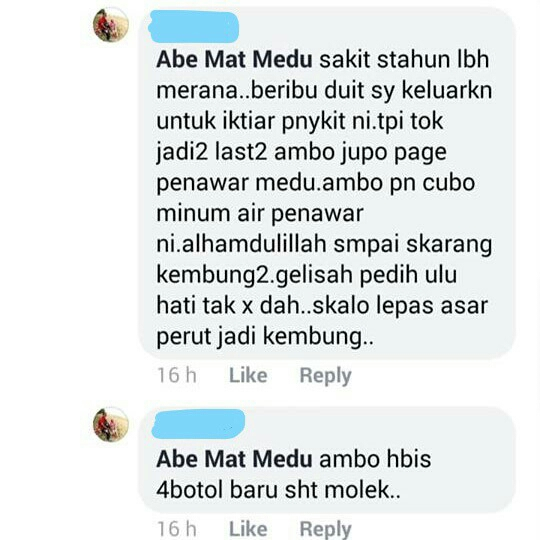Like the '4botol baru sht molek' comment
This screenshot has height=540, width=540.
[x=248, y=529]
